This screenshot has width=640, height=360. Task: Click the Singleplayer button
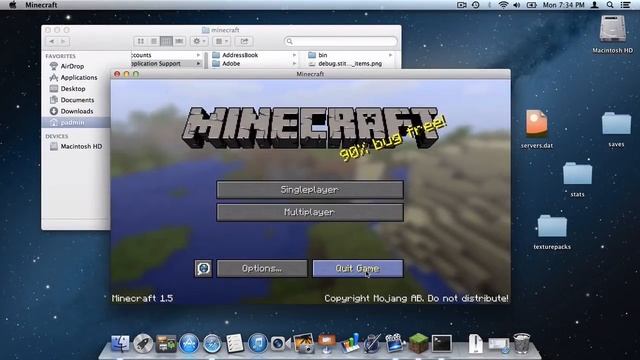pyautogui.click(x=310, y=190)
